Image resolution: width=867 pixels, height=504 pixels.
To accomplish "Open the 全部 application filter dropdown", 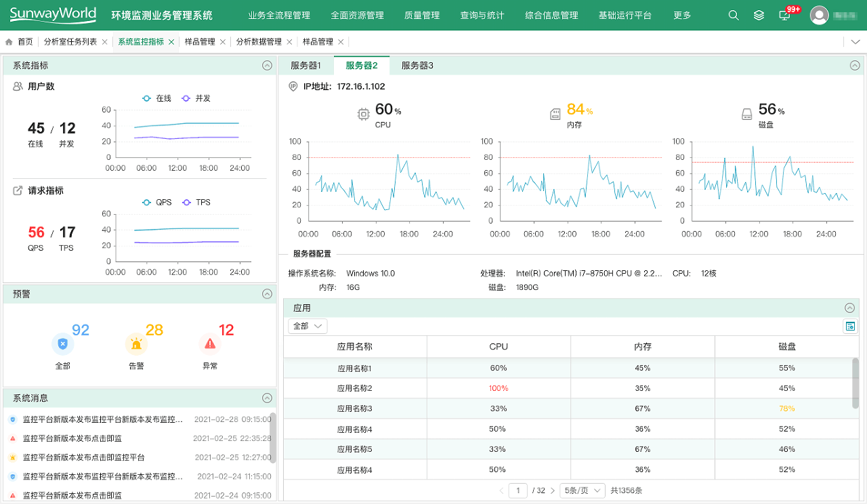I will (x=308, y=327).
